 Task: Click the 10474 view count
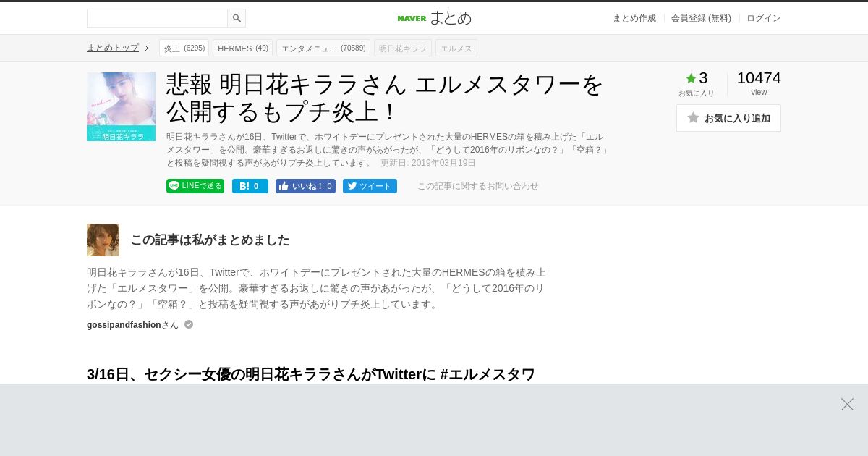[759, 78]
